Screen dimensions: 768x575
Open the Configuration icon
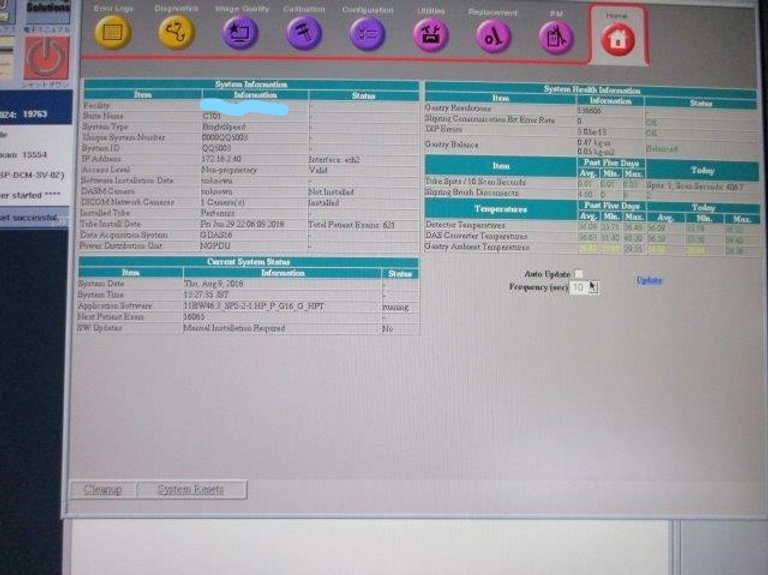367,34
